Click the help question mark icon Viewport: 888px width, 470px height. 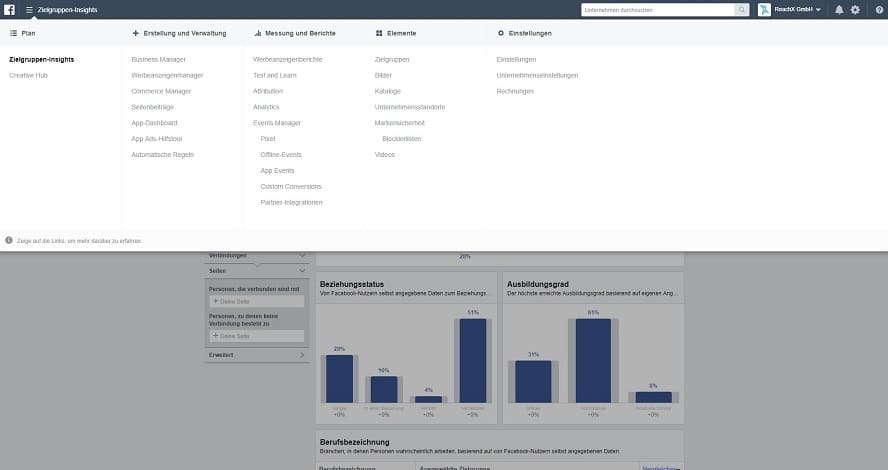[x=879, y=10]
